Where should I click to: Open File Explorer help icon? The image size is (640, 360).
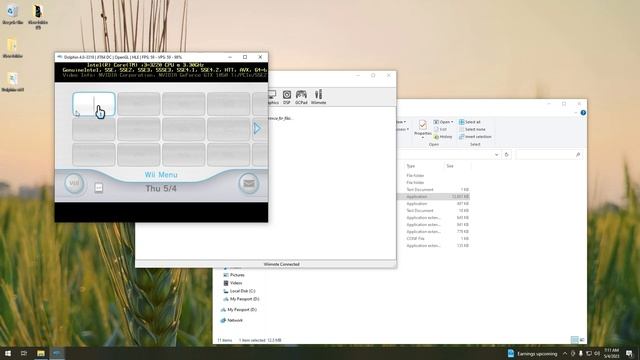(x=583, y=113)
